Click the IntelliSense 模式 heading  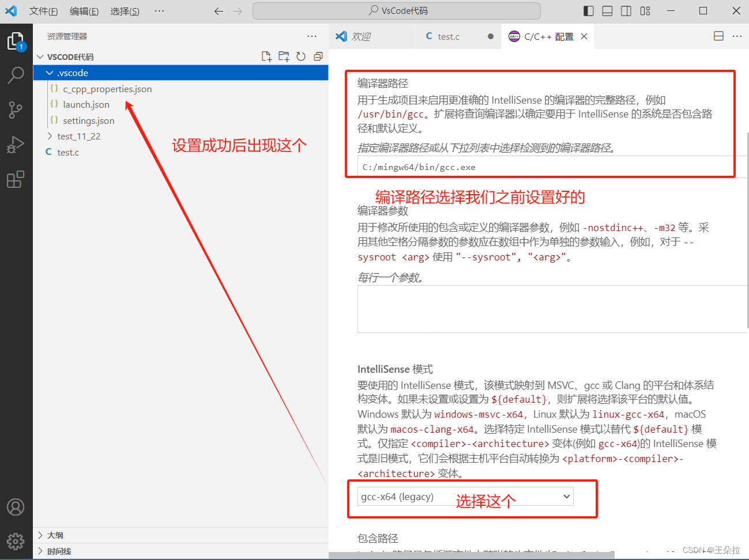[x=395, y=369]
